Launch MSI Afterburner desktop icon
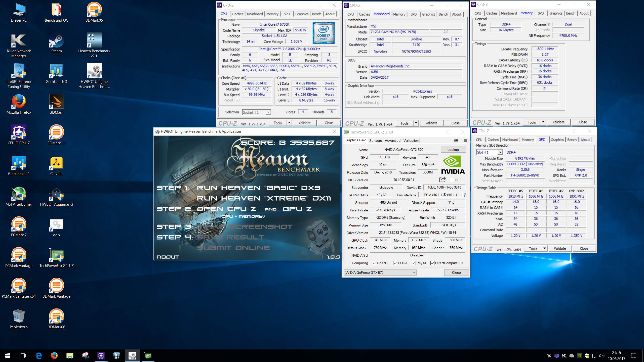The width and height of the screenshot is (644, 362). pyautogui.click(x=19, y=196)
